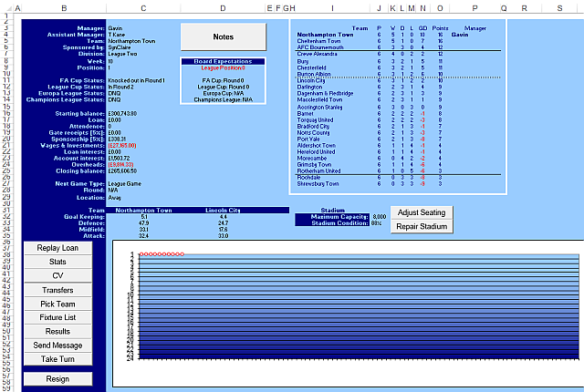The image size is (584, 392).
Task: Select Hereford United in table
Action: click(316, 151)
